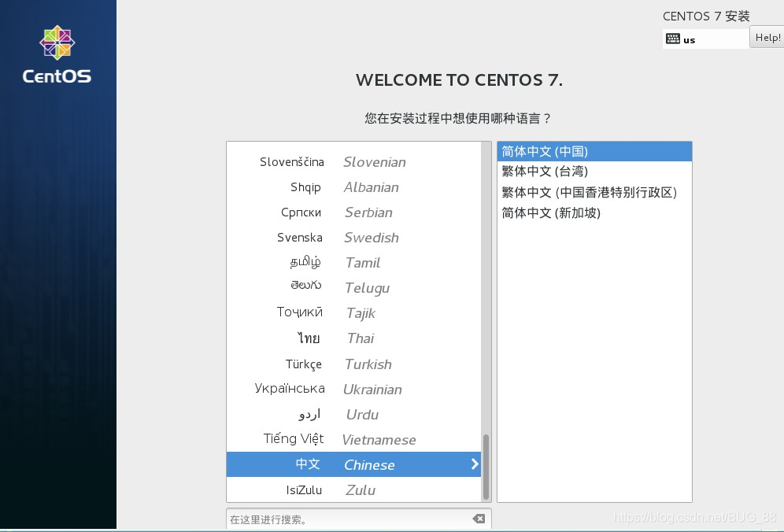Click the CentOS logo in the sidebar

[57, 54]
